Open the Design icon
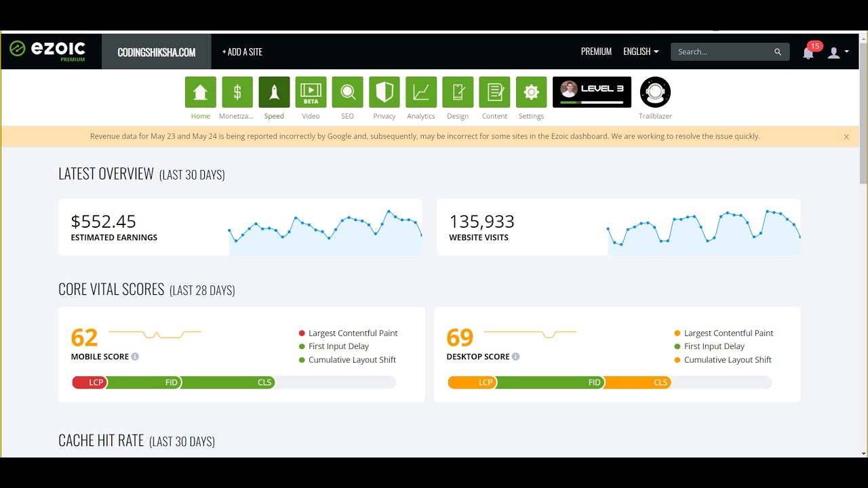 click(x=458, y=92)
